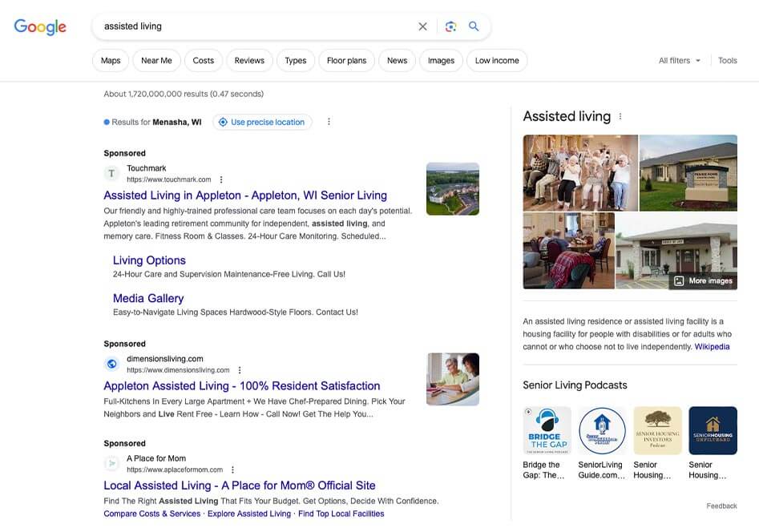
Task: Open three-dot menu beside aplaceformom.com URL
Action: pos(232,470)
